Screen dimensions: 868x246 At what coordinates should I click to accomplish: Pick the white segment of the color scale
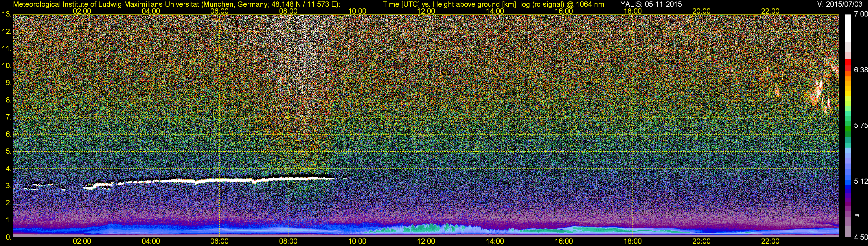(x=847, y=28)
